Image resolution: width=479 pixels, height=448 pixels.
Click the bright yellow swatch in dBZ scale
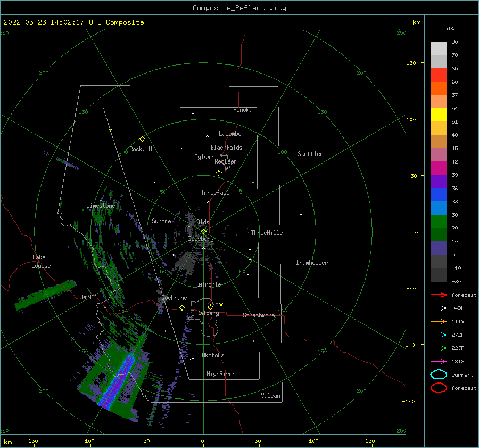(439, 115)
